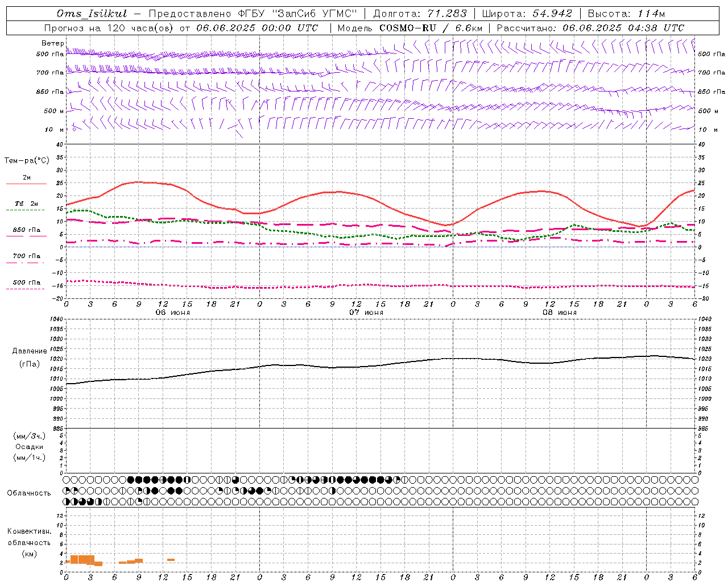Click the "08 июня" date label
The width and height of the screenshot is (728, 582).
[x=559, y=313]
